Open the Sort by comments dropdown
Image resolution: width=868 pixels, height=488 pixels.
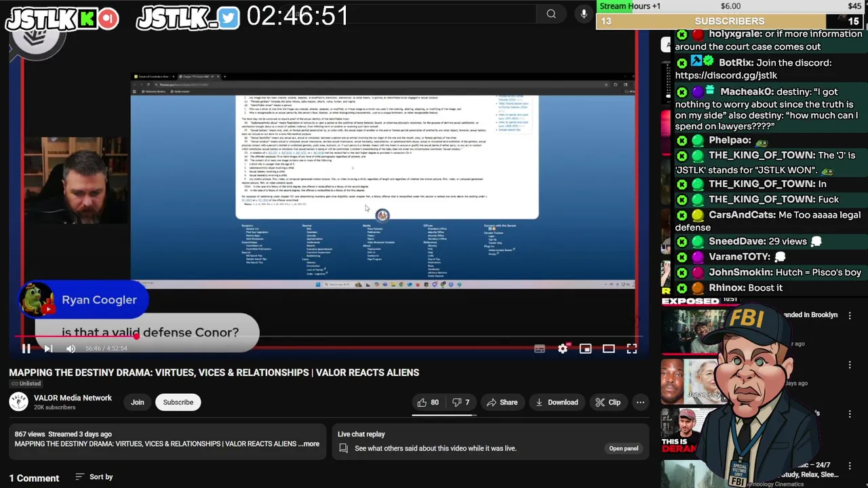(x=94, y=477)
